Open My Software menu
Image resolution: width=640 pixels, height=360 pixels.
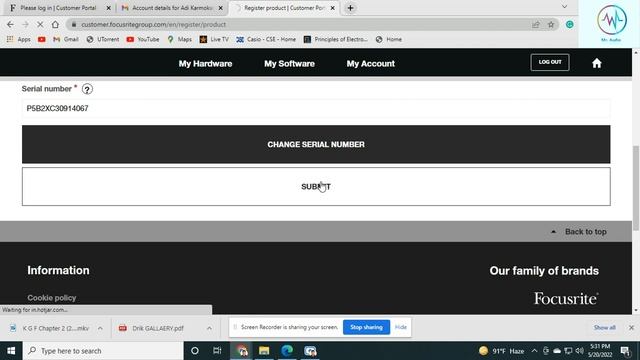tap(289, 64)
